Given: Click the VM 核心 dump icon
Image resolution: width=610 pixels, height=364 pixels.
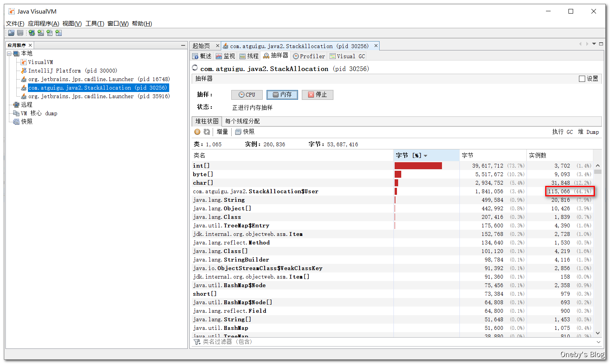Looking at the screenshot, I should point(16,113).
